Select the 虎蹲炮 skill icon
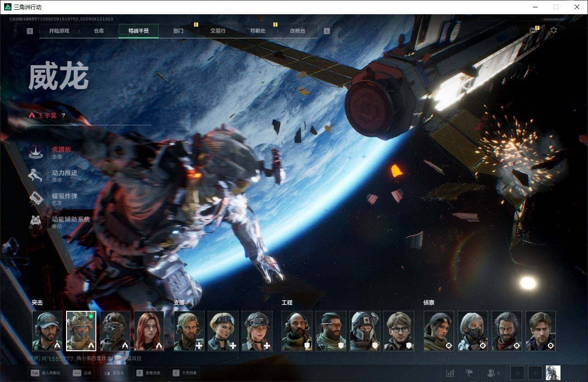This screenshot has width=588, height=382. click(x=36, y=152)
